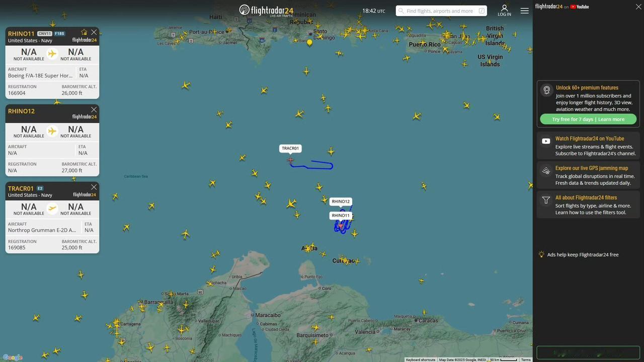This screenshot has height=362, width=644.
Task: Close the RHINO12 flight card
Action: coord(94,110)
